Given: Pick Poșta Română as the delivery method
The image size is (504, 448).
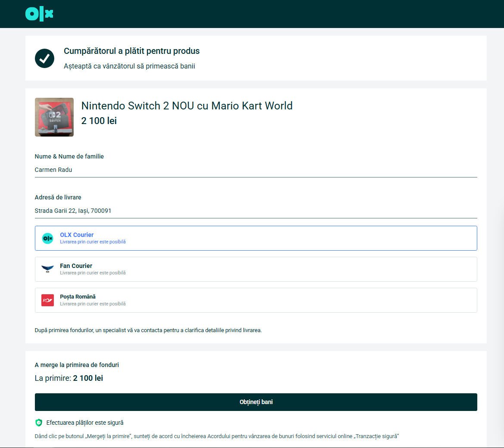Looking at the screenshot, I should [x=256, y=300].
